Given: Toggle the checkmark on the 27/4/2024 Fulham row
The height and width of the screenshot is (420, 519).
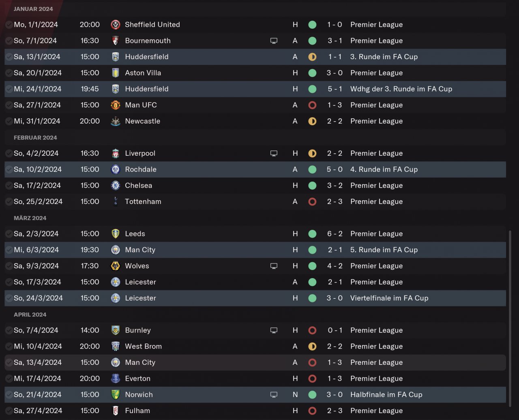Looking at the screenshot, I should [9, 411].
